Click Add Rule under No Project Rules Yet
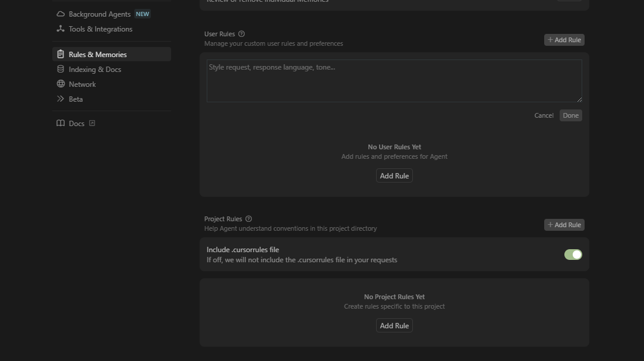The width and height of the screenshot is (644, 361). (x=394, y=326)
